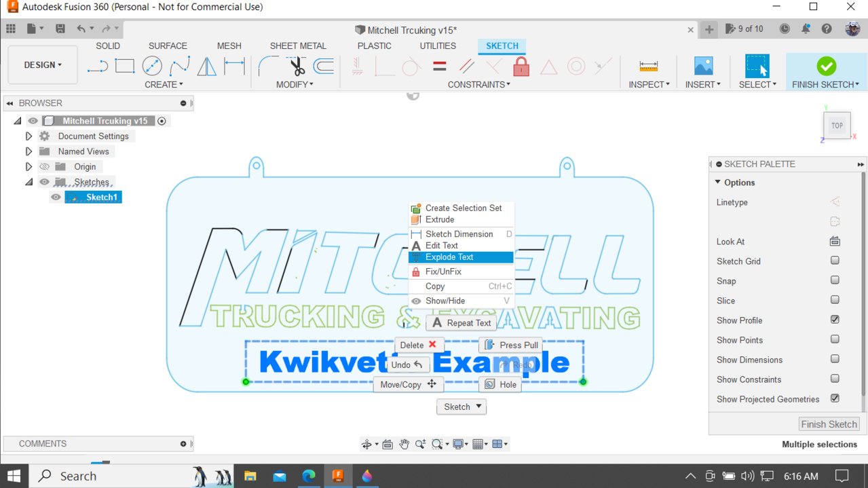
Task: Select the Line tool in the Create group
Action: tap(98, 66)
